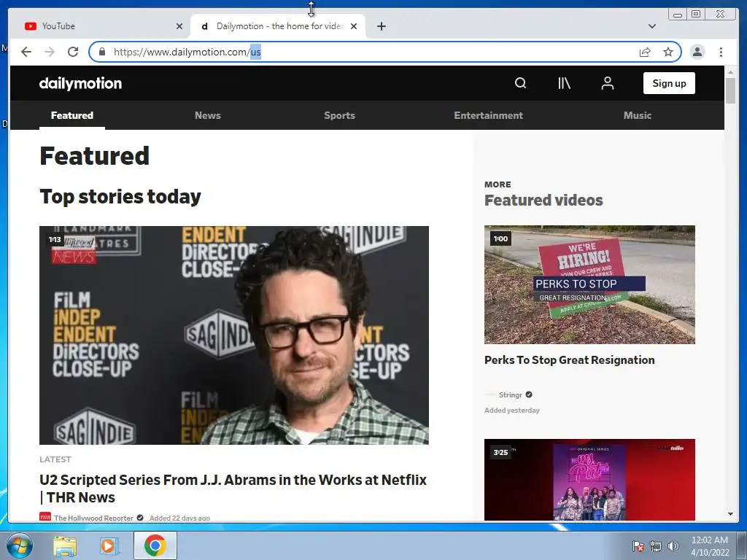This screenshot has height=560, width=747.
Task: Open the Perks To Stop Great Resignation title
Action: tap(569, 360)
